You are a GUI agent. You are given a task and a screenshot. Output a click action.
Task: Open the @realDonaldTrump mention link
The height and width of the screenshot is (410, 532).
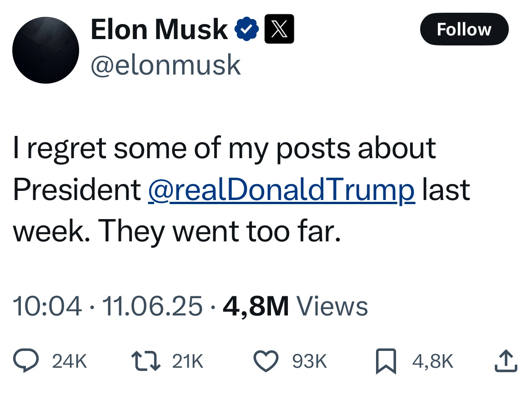[x=281, y=190]
